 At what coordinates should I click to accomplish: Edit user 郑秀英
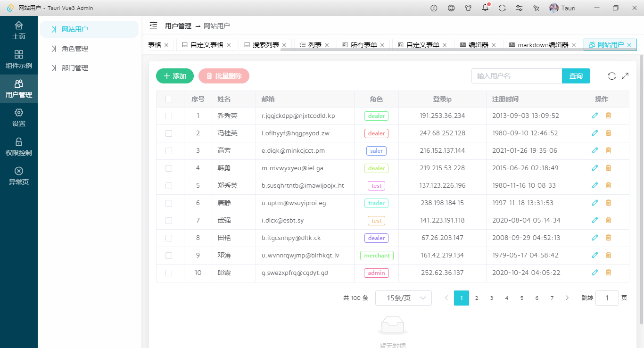[x=595, y=185]
